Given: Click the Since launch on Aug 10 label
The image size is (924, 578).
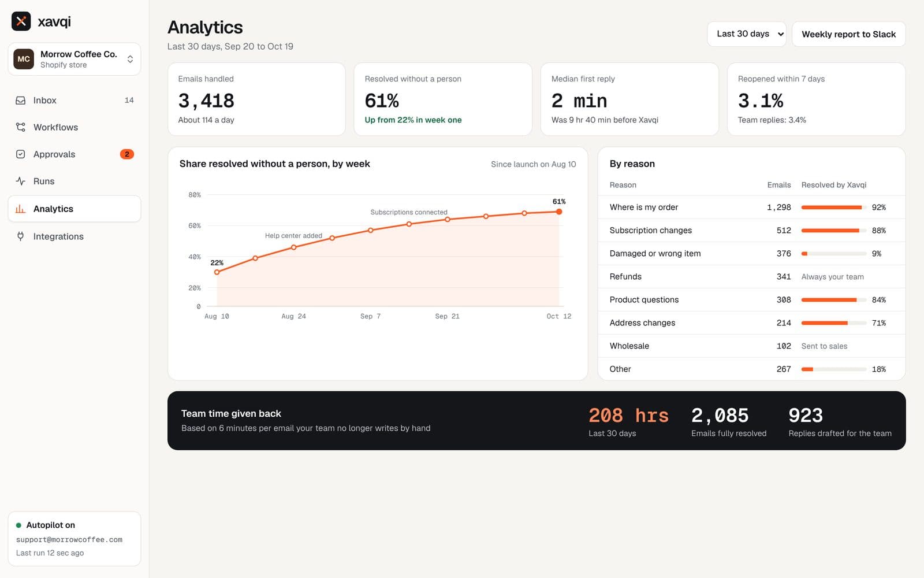Looking at the screenshot, I should click(534, 164).
